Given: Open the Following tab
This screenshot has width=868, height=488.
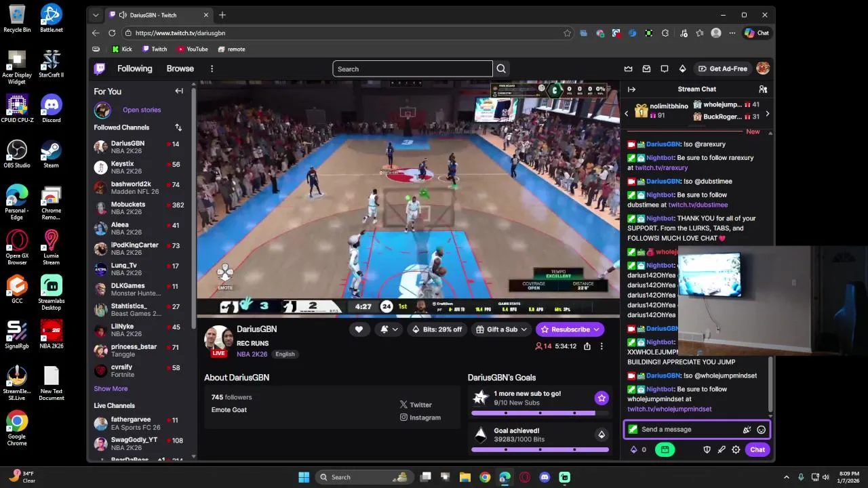Looking at the screenshot, I should point(134,68).
